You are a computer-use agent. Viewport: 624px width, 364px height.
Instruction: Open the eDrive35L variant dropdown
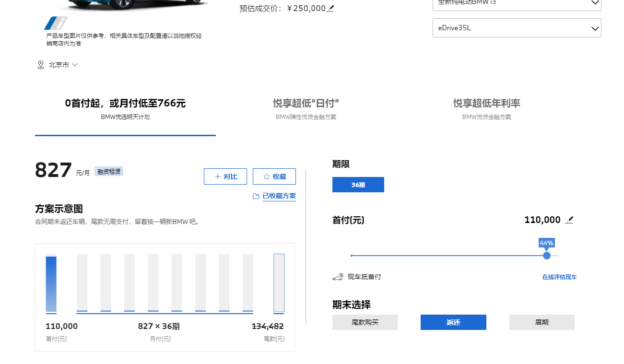pyautogui.click(x=517, y=28)
